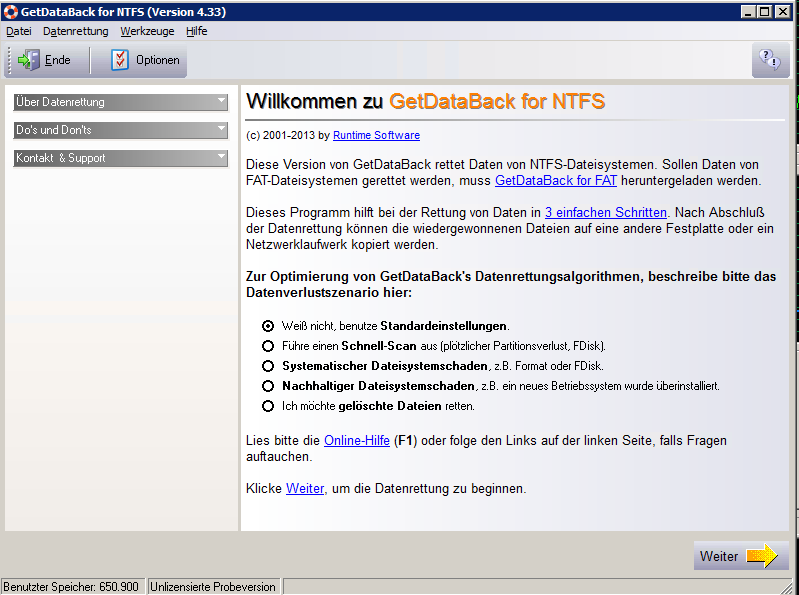This screenshot has height=595, width=799.
Task: Choose Nachhaltiger Dateisystemschaden radio button
Action: (x=268, y=386)
